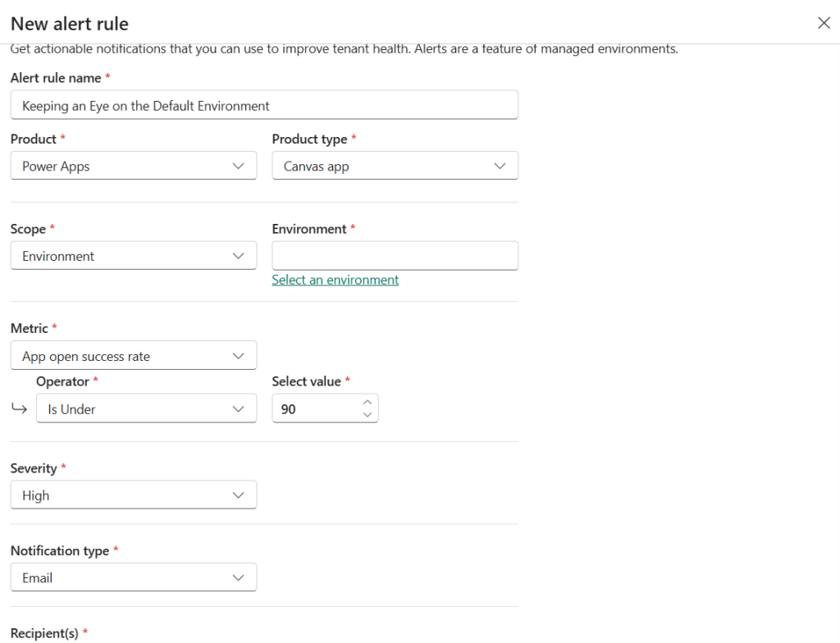
Task: Click the chevron in the Notification type dropdown
Action: point(239,577)
